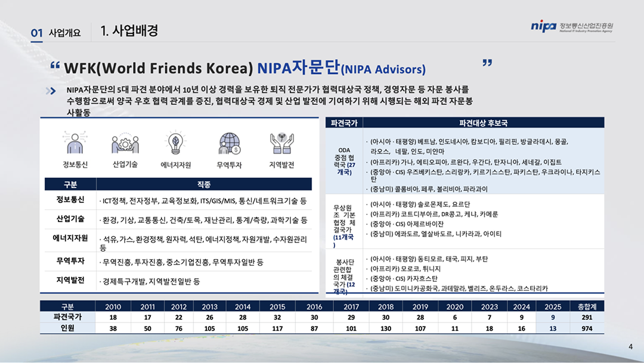Select the 무역투자 row label in the job table
This screenshot has height=363, width=644.
70,262
